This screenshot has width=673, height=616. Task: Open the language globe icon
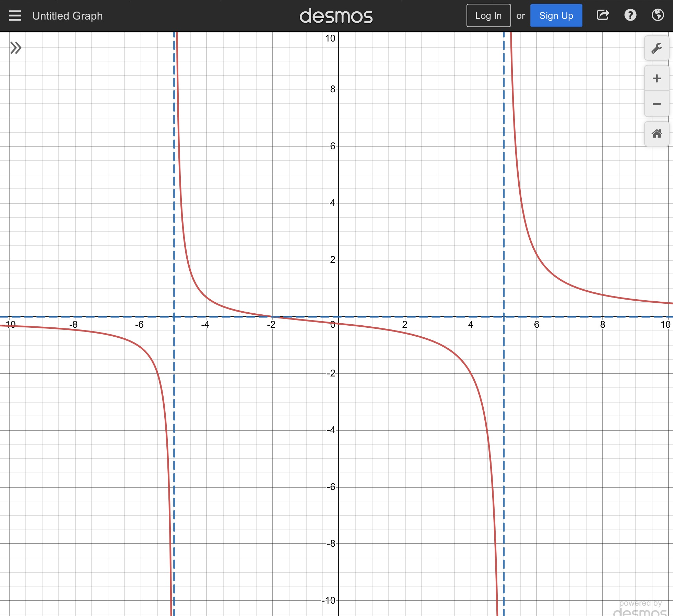coord(658,15)
